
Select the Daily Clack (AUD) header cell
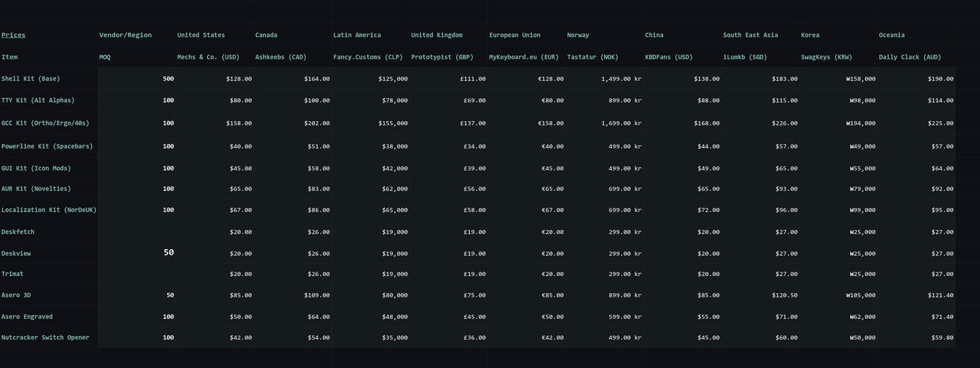click(x=910, y=57)
